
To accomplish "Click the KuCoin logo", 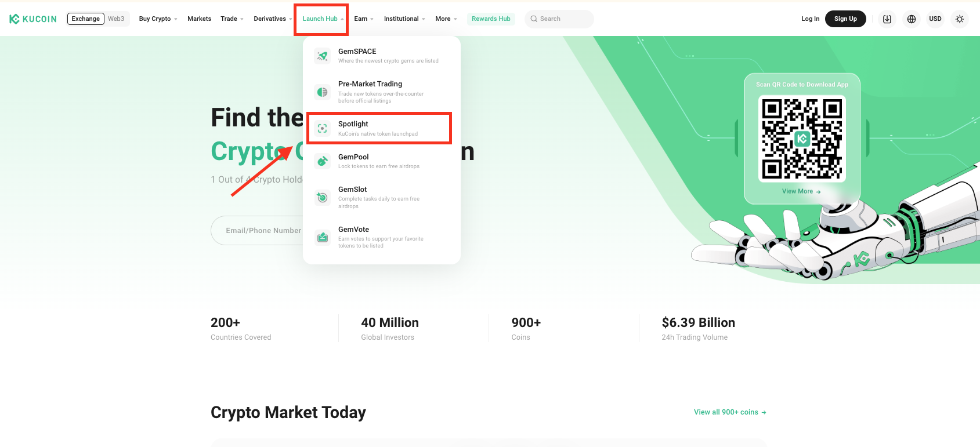I will (33, 19).
